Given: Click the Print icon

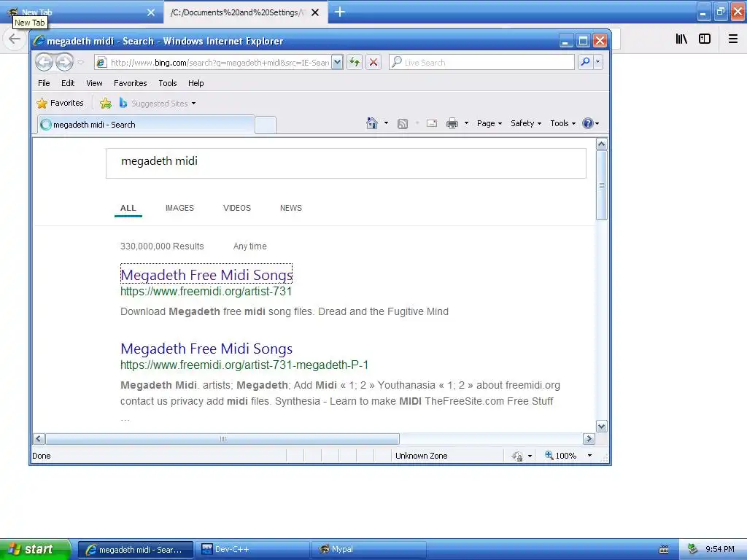Looking at the screenshot, I should pyautogui.click(x=452, y=123).
